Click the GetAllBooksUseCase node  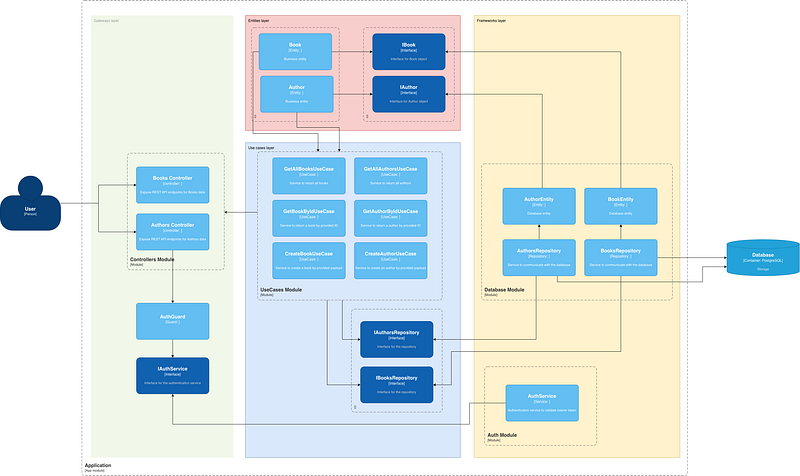[309, 176]
